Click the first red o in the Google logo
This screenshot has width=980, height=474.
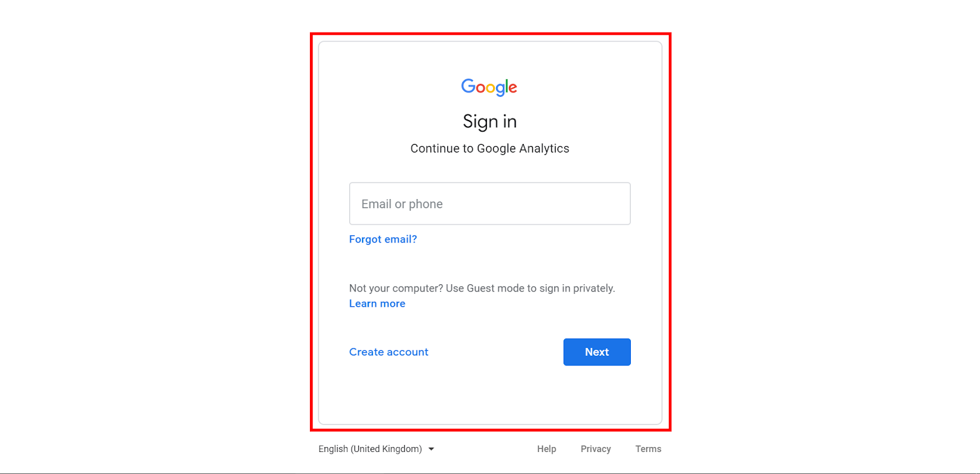point(480,88)
